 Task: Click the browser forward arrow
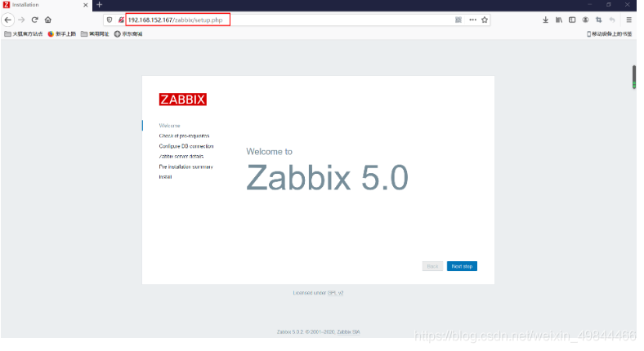coord(21,20)
